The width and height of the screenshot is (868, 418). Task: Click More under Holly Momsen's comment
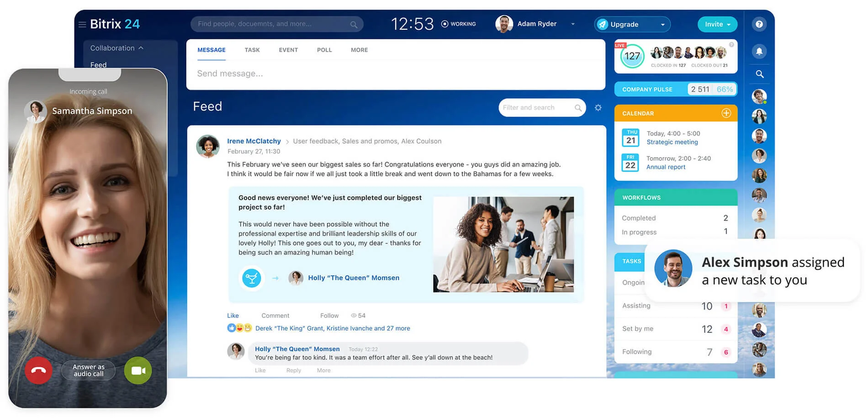(323, 370)
